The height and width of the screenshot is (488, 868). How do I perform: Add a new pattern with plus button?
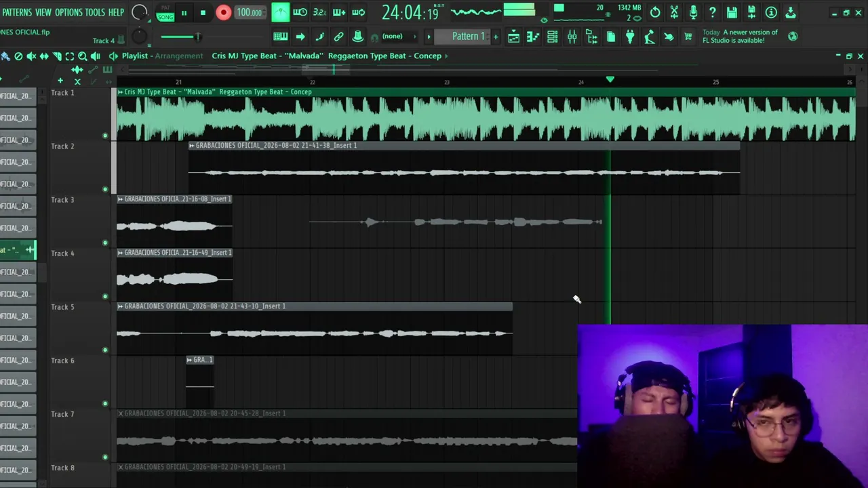[496, 36]
